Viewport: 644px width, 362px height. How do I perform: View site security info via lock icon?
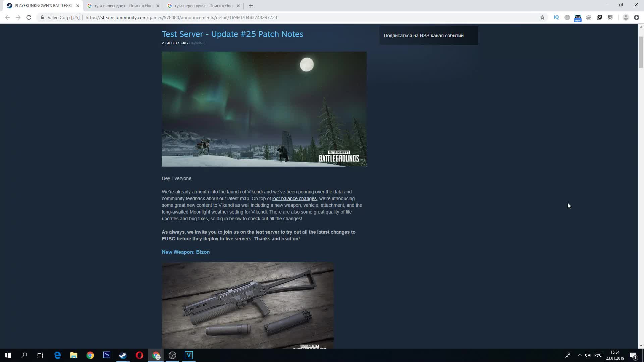(42, 17)
